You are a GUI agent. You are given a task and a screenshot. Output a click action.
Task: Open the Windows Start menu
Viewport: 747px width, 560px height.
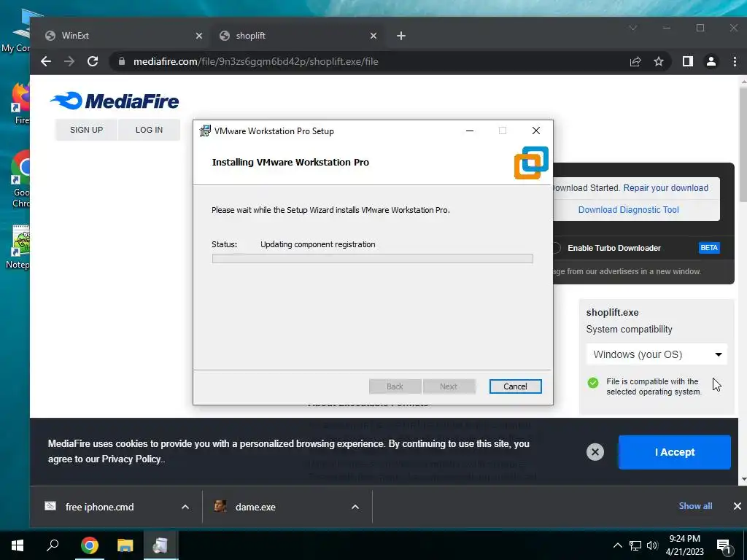point(18,545)
